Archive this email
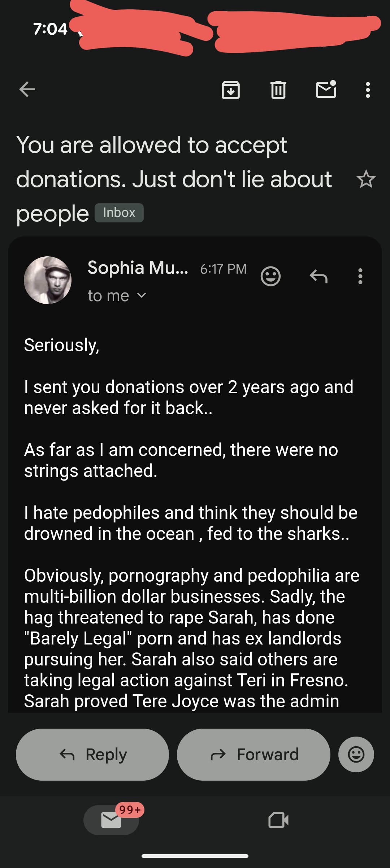This screenshot has width=390, height=868. point(231,90)
